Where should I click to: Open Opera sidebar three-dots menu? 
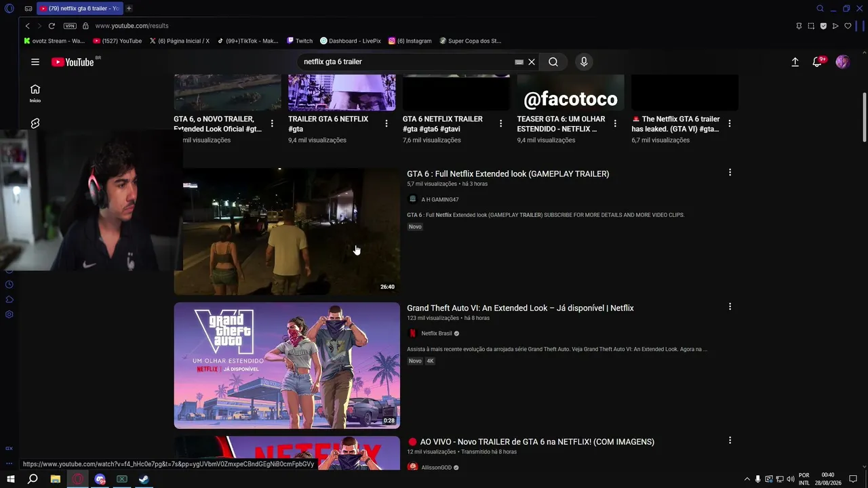(x=9, y=464)
